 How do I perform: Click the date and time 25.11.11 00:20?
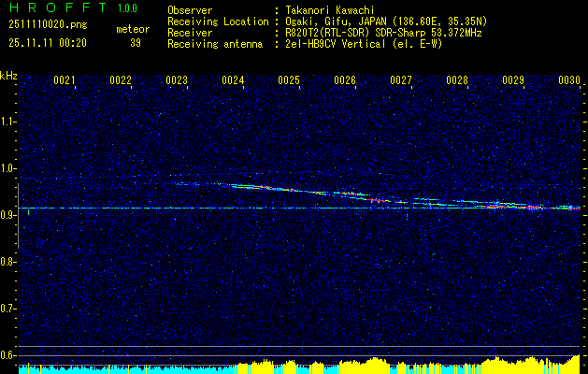click(47, 43)
